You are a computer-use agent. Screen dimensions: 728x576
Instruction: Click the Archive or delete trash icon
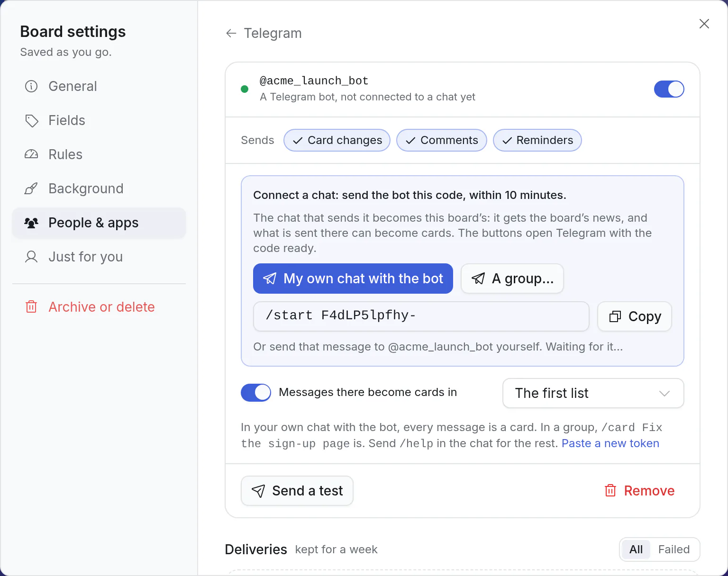(31, 307)
